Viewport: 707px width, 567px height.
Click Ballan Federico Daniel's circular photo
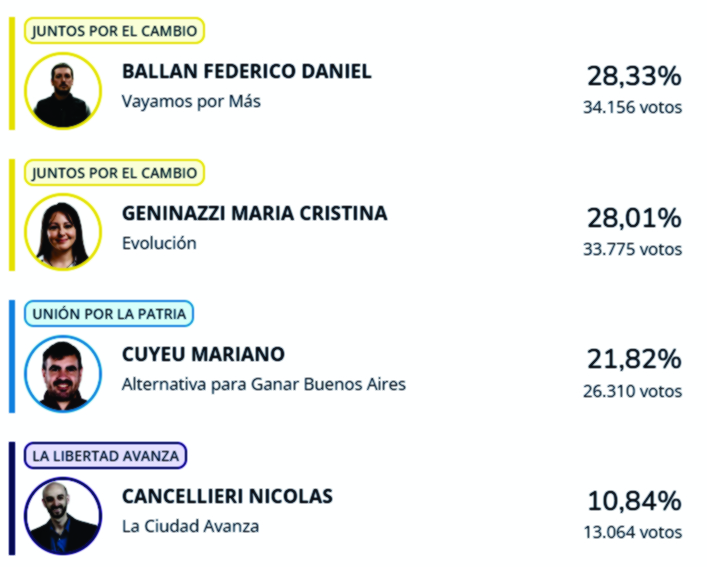pos(63,91)
